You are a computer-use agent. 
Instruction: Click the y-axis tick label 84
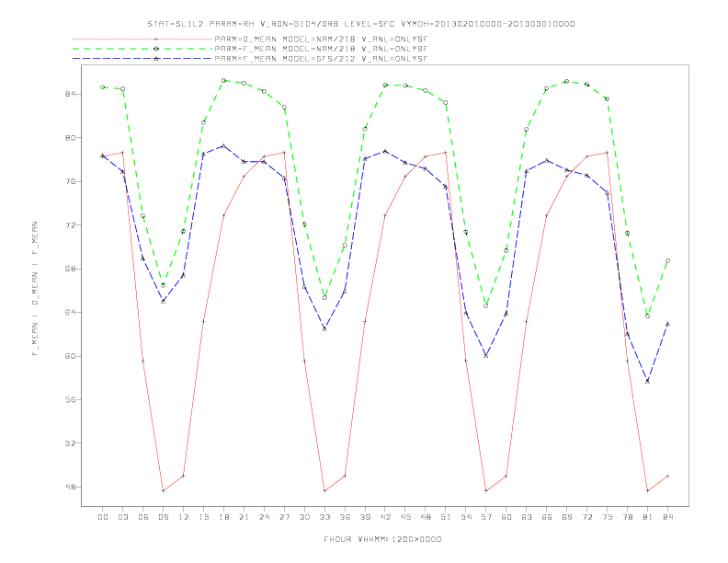(71, 95)
